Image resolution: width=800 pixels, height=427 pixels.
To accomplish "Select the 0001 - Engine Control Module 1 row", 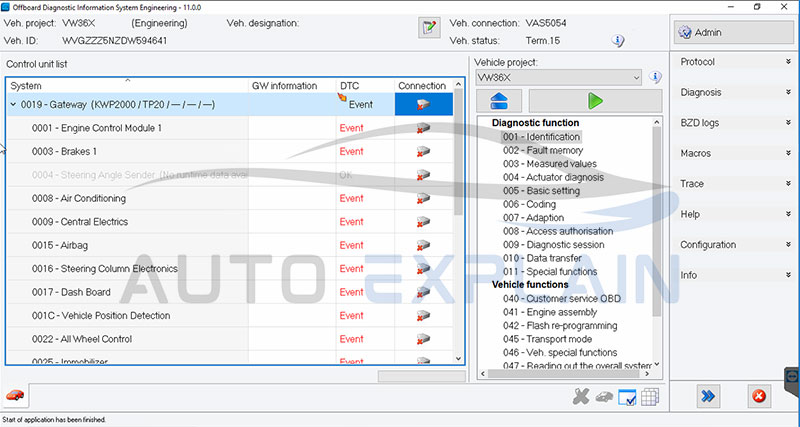I will 230,128.
